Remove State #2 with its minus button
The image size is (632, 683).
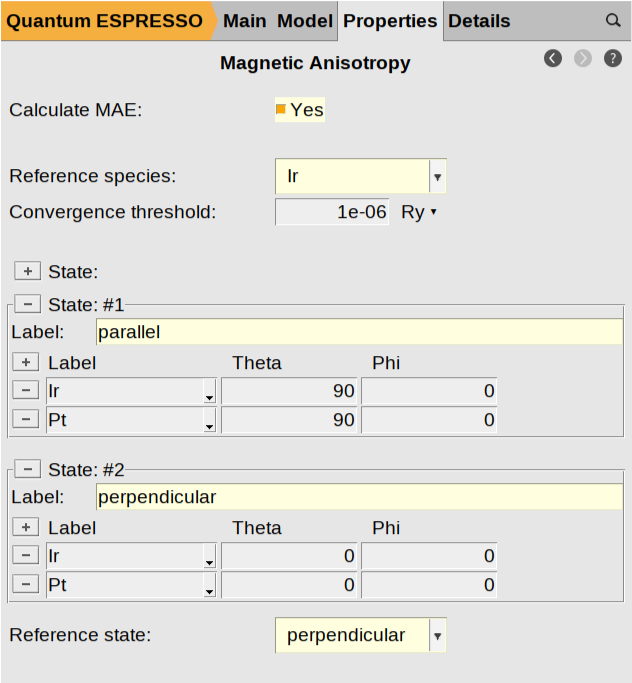coord(27,469)
